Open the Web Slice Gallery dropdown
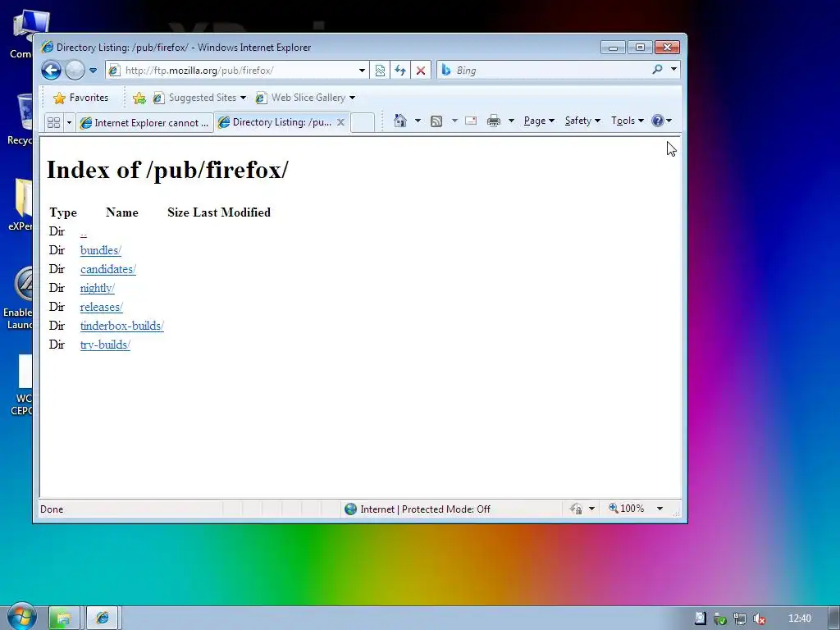This screenshot has width=840, height=630. (305, 98)
